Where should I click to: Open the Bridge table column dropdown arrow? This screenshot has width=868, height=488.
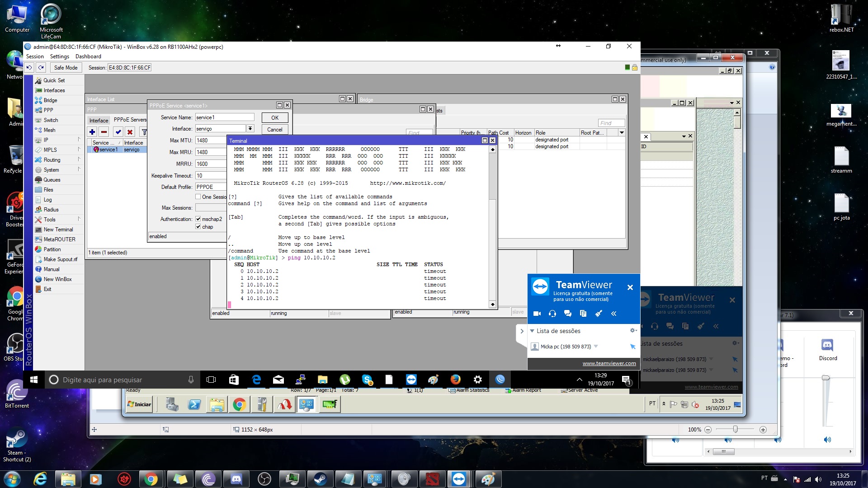622,133
